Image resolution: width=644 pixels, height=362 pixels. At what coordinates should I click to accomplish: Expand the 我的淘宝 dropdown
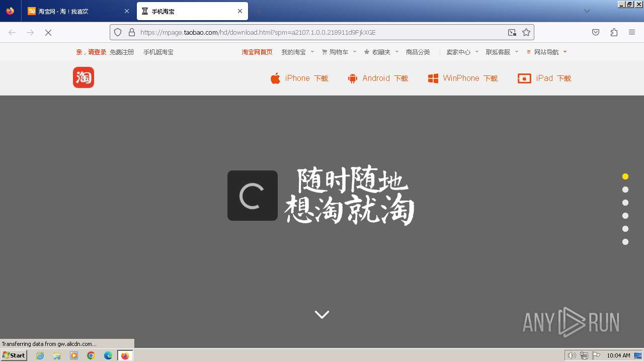click(297, 52)
